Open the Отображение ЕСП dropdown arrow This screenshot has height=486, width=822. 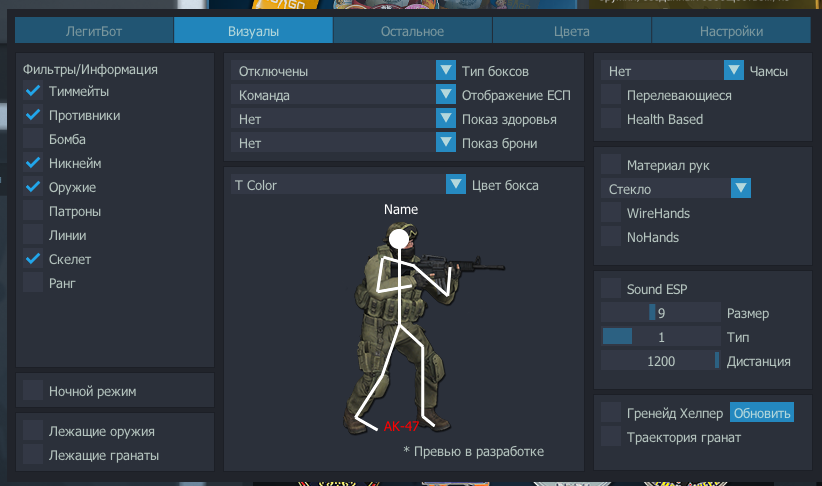446,94
